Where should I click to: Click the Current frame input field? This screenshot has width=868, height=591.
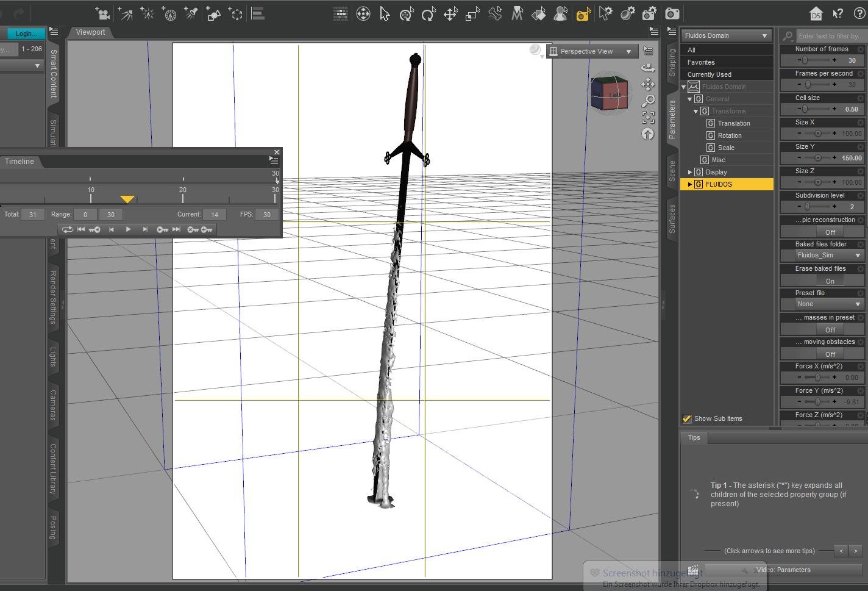pos(214,215)
